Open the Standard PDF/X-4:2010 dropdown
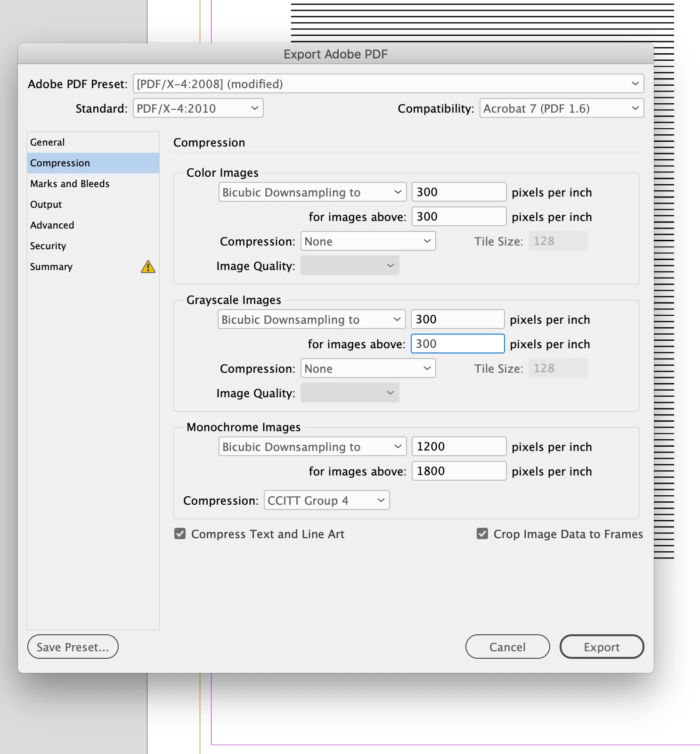 [x=198, y=108]
